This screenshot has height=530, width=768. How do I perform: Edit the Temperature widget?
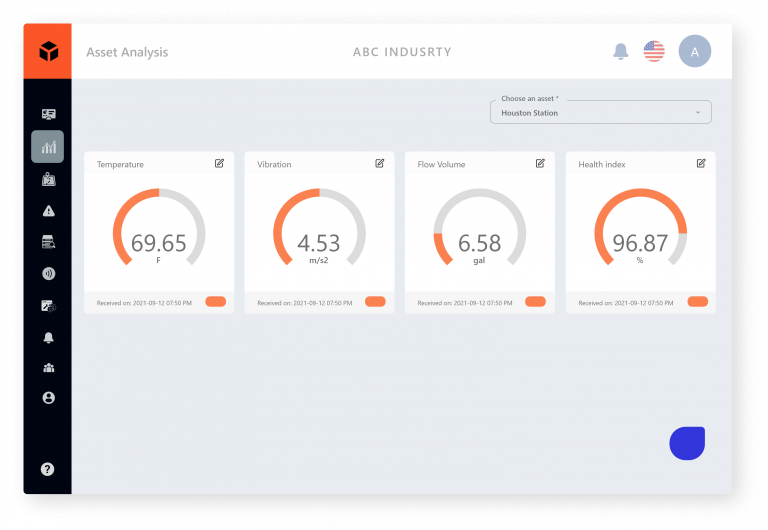219,164
